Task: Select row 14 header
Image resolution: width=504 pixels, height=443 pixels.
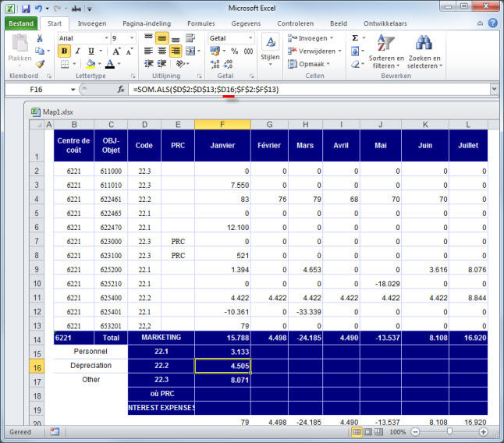Action: coord(37,339)
